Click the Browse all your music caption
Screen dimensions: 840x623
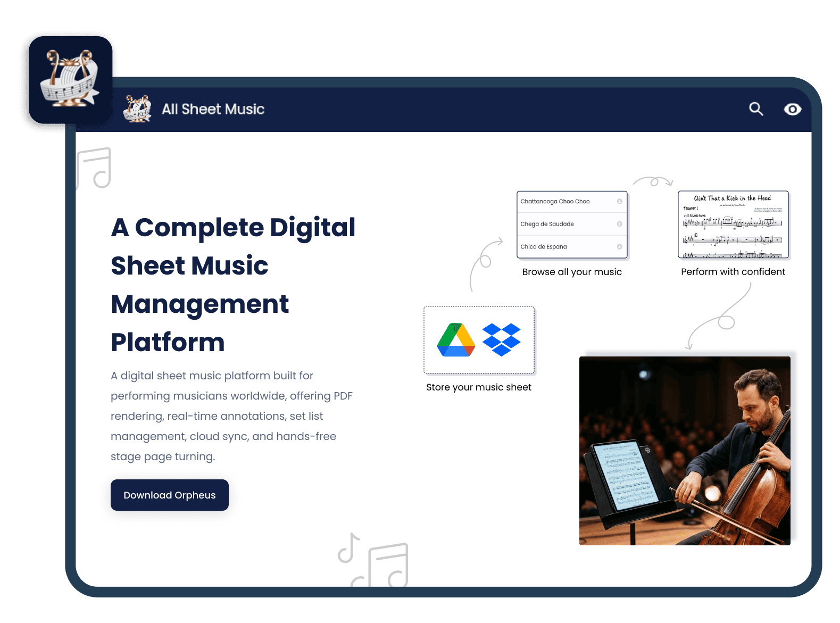pyautogui.click(x=572, y=272)
